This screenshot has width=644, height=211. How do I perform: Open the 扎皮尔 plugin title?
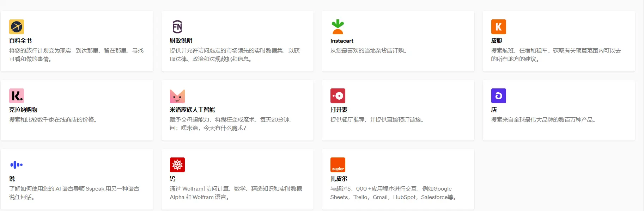coord(339,179)
